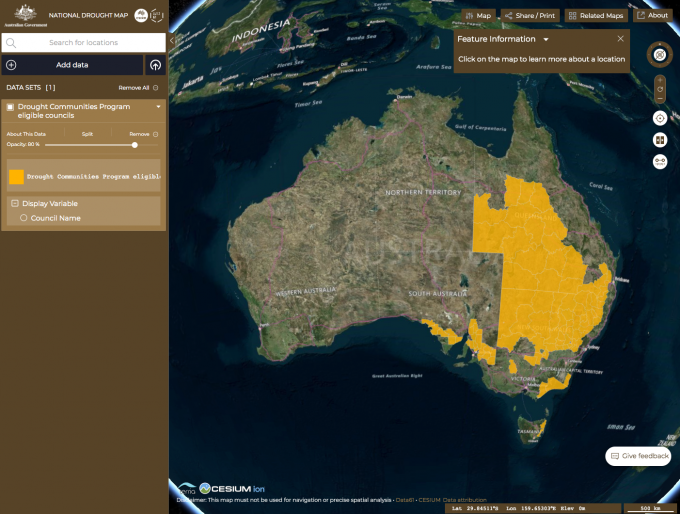Click the Cesium ion logo

pyautogui.click(x=232, y=489)
